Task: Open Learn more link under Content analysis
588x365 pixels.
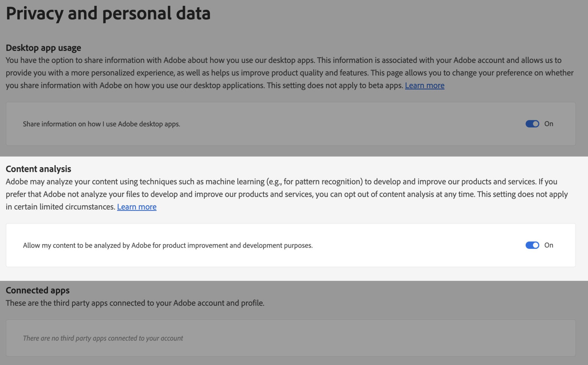Action: coord(137,207)
